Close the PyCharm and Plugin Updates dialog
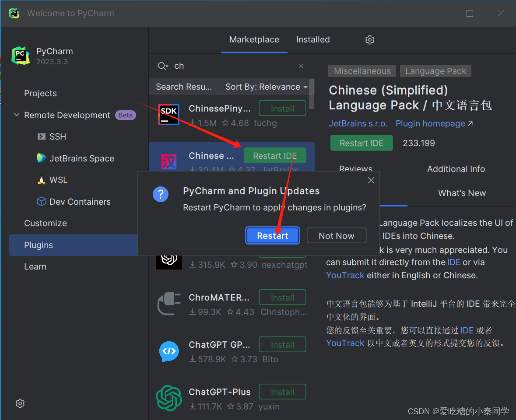The width and height of the screenshot is (516, 420). (371, 180)
